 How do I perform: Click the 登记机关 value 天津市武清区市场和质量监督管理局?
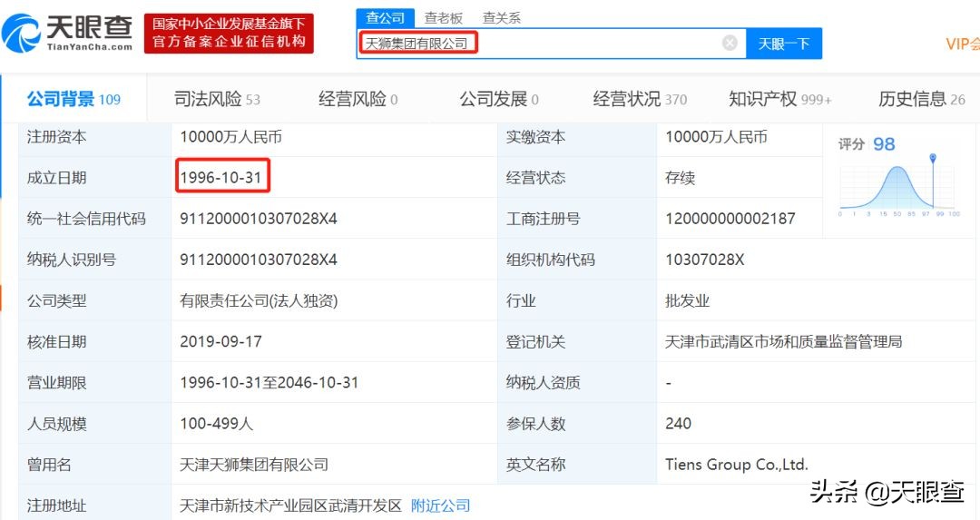pyautogui.click(x=784, y=341)
